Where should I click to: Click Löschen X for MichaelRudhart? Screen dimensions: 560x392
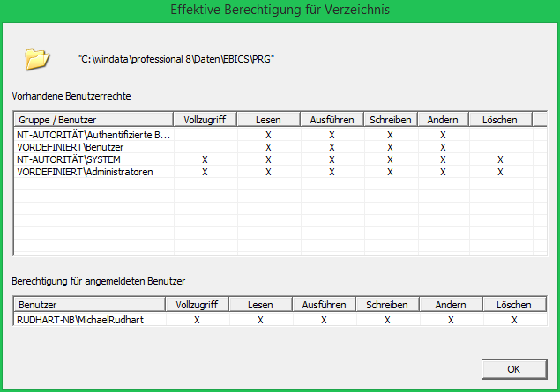(x=514, y=320)
